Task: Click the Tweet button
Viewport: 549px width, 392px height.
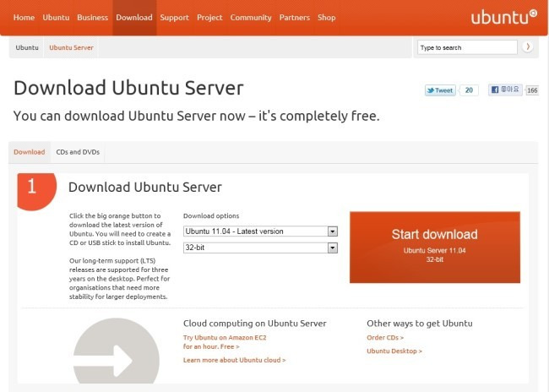Action: [x=440, y=90]
